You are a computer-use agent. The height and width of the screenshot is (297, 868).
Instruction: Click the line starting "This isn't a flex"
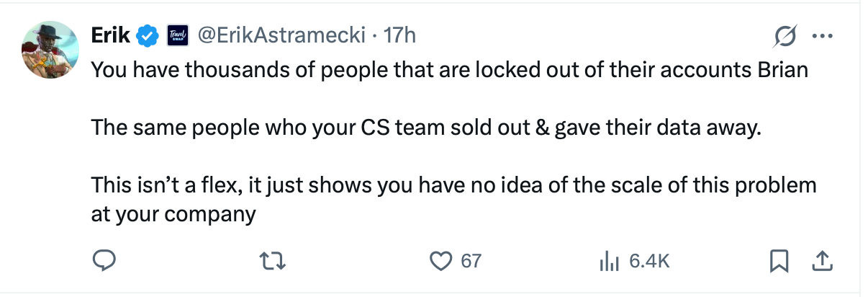(453, 185)
